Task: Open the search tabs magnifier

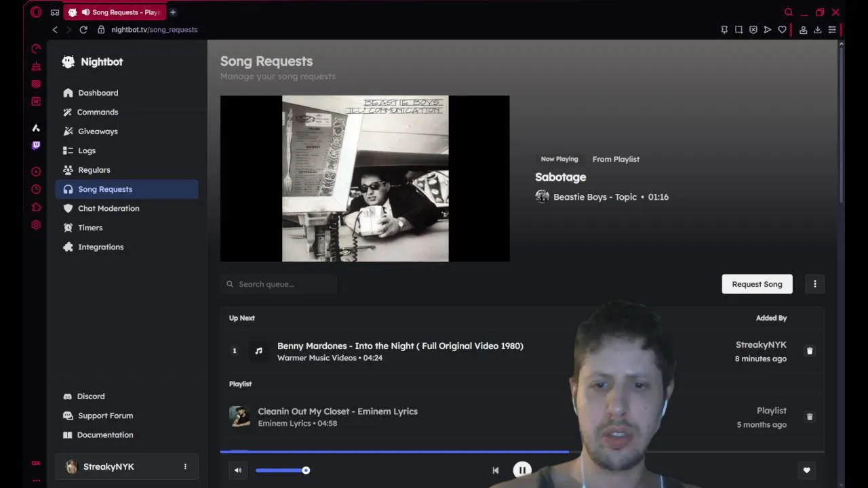Action: point(789,12)
